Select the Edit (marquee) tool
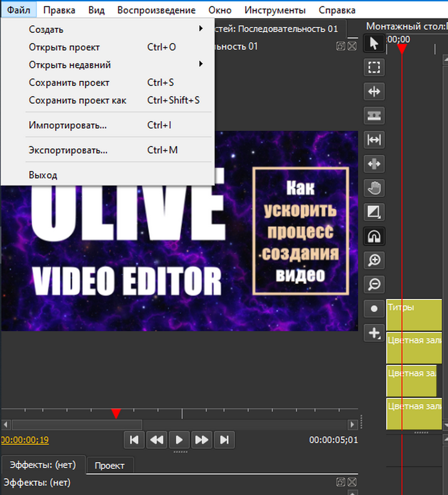Screen dimensions: 448x495 pos(374,67)
